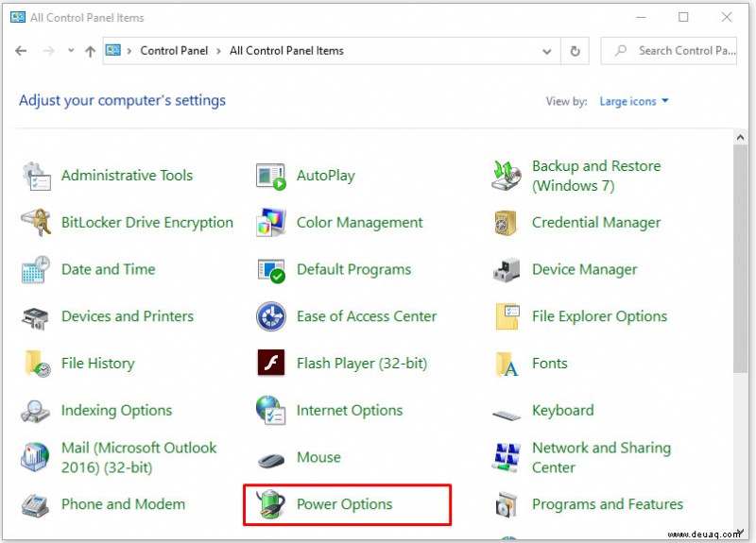Image resolution: width=756 pixels, height=543 pixels.
Task: Expand the address bar history dropdown
Action: (x=547, y=51)
